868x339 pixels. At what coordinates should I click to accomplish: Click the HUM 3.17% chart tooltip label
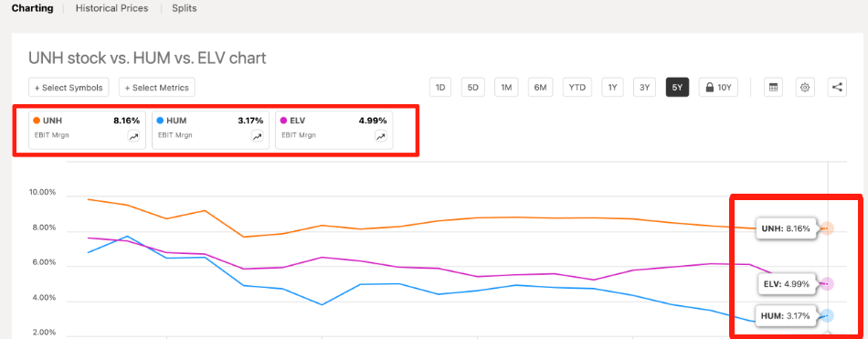coord(786,316)
